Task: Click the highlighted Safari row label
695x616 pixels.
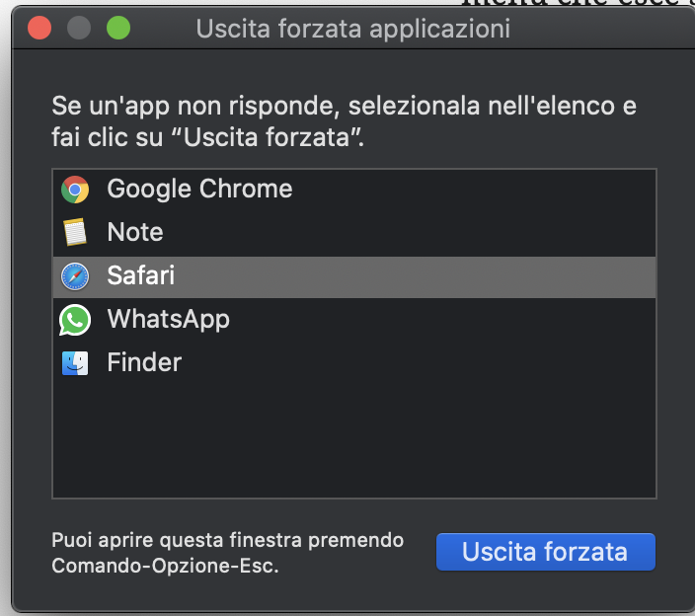Action: point(141,275)
